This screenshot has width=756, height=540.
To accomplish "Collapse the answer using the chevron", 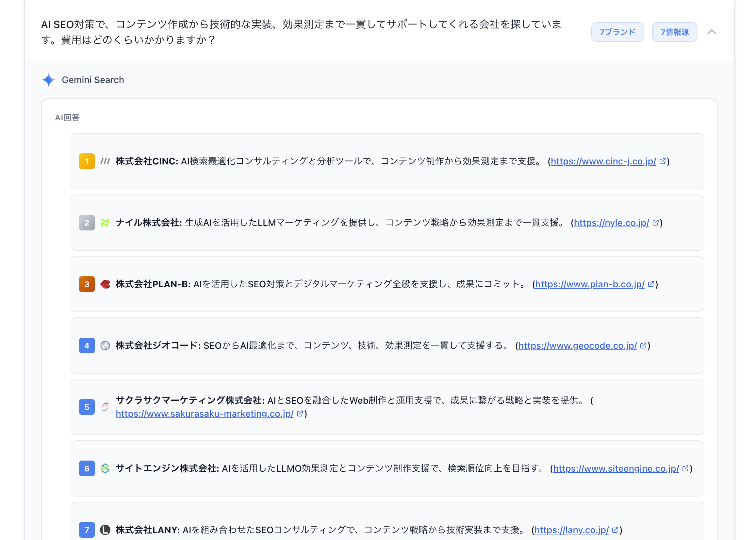I will click(712, 32).
